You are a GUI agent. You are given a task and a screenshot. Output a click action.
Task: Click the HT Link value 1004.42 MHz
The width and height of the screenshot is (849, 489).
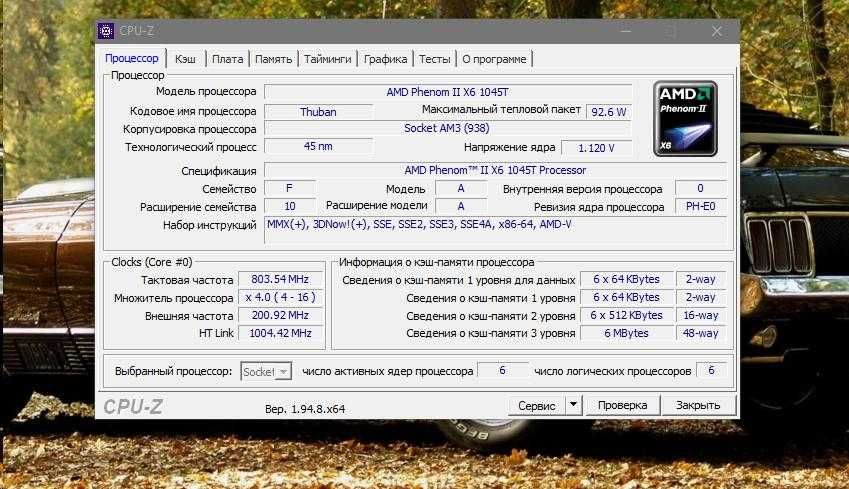coord(280,333)
